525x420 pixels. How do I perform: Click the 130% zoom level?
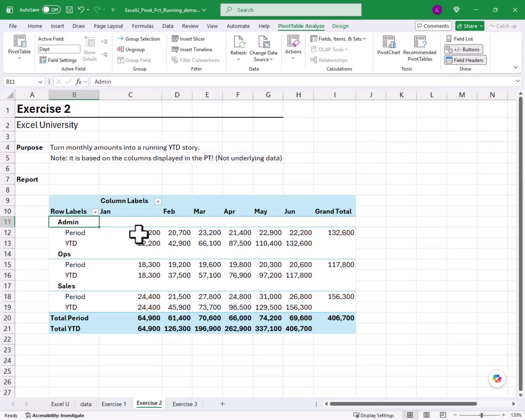pos(516,415)
